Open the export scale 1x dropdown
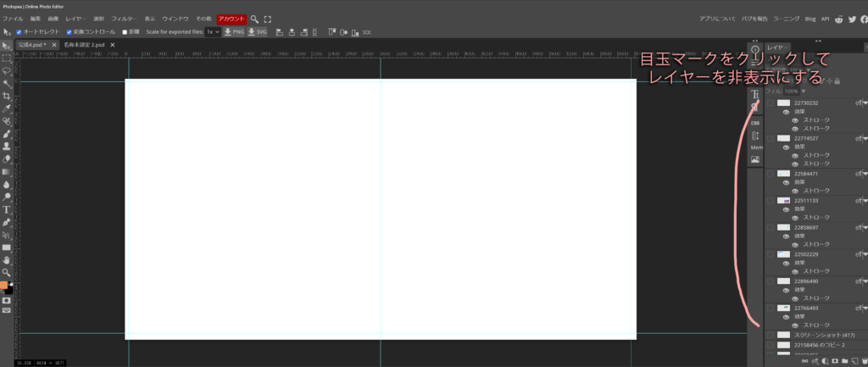 (x=211, y=31)
